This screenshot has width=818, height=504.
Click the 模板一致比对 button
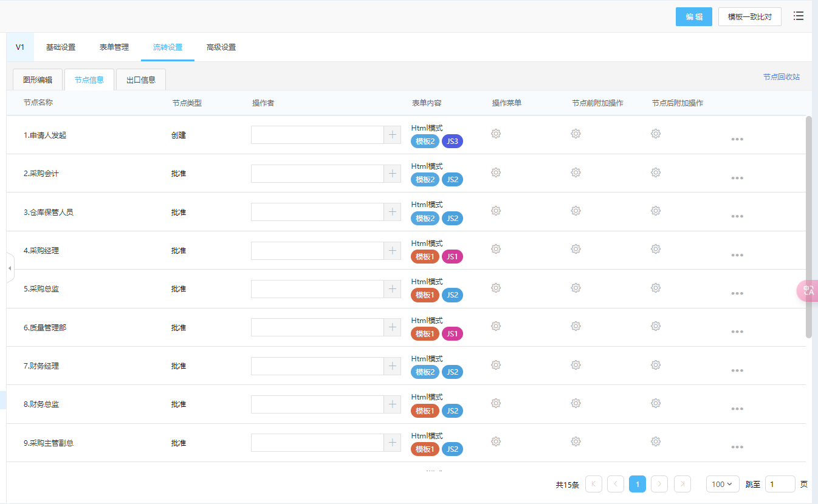749,17
